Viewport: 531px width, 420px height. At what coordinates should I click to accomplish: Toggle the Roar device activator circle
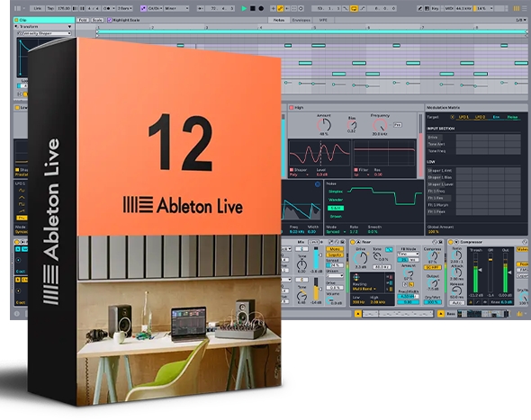tap(353, 242)
